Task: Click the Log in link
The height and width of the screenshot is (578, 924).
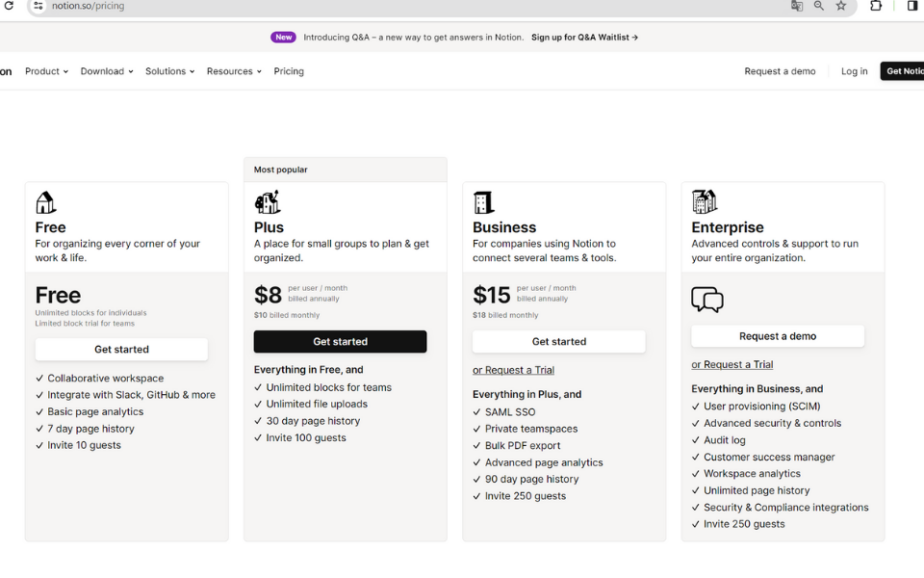Action: (854, 71)
